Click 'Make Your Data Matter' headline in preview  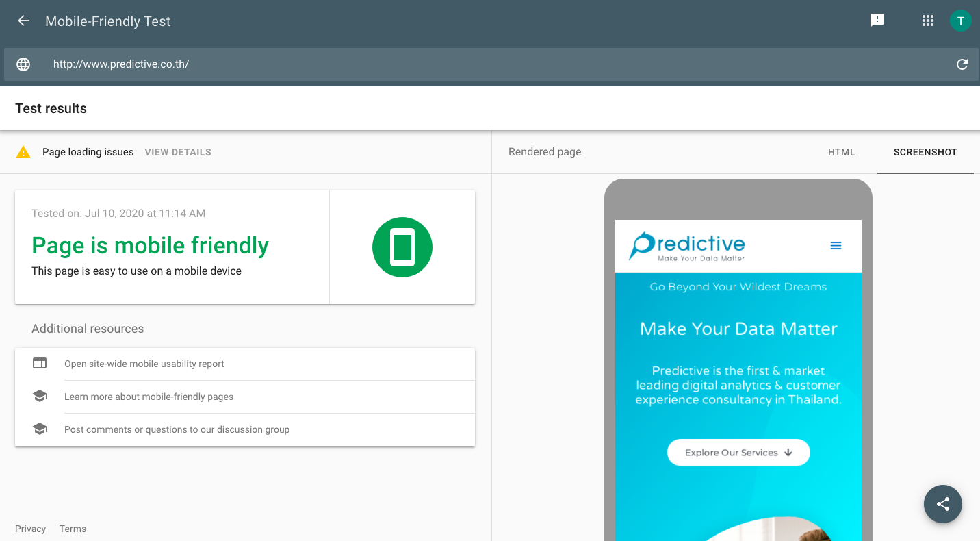click(x=738, y=329)
